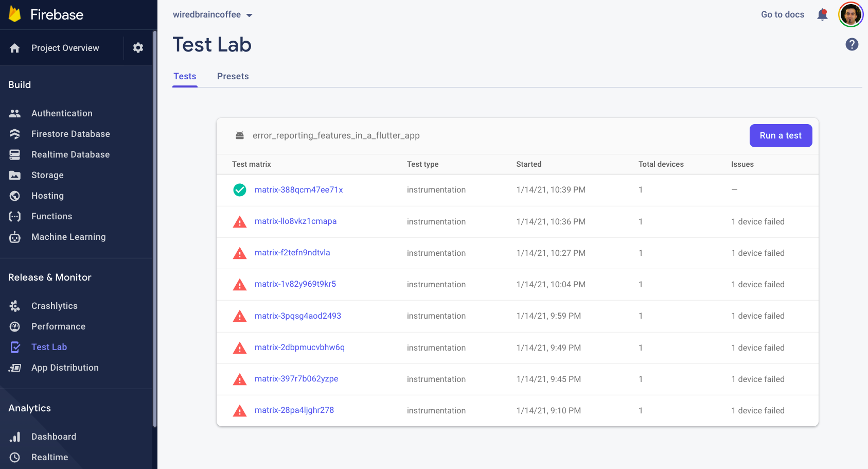The height and width of the screenshot is (469, 868).
Task: Click the Started time 1/14/21, 9:10 PM
Action: pyautogui.click(x=548, y=410)
